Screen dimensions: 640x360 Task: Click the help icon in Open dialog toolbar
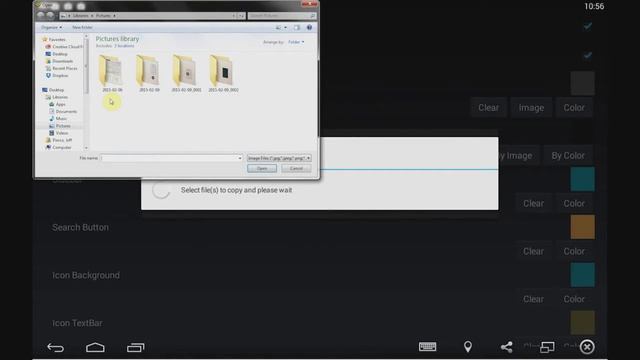click(309, 27)
